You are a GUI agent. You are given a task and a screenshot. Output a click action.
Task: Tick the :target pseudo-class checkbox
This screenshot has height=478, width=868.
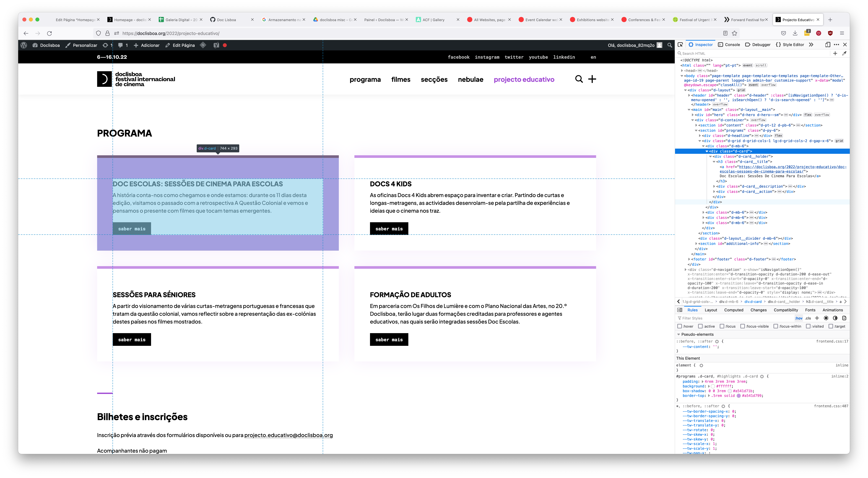point(831,326)
